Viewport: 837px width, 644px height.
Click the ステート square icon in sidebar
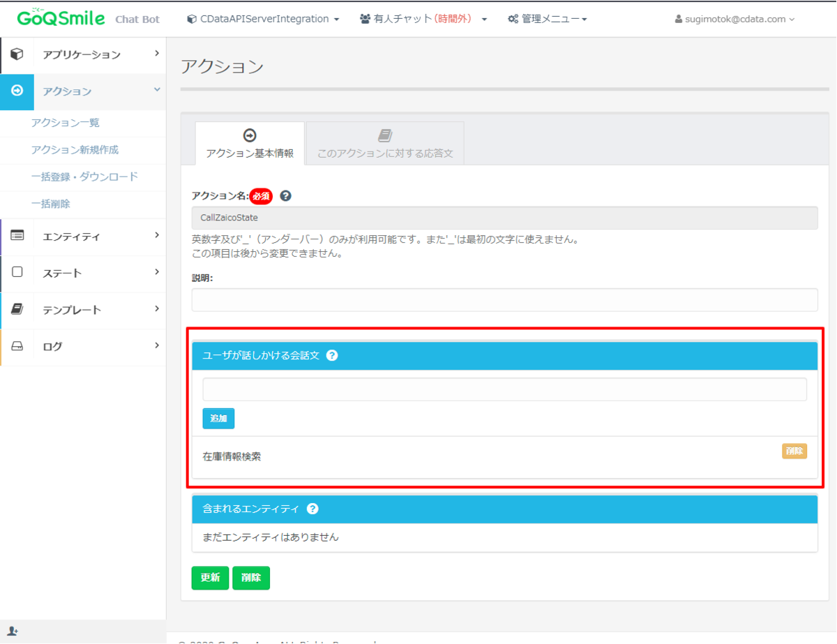coord(17,272)
